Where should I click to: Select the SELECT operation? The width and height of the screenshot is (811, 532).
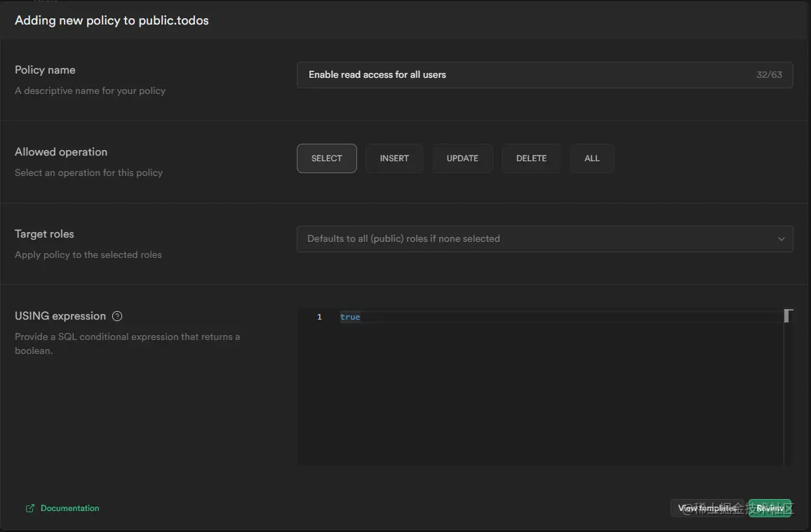pos(326,158)
